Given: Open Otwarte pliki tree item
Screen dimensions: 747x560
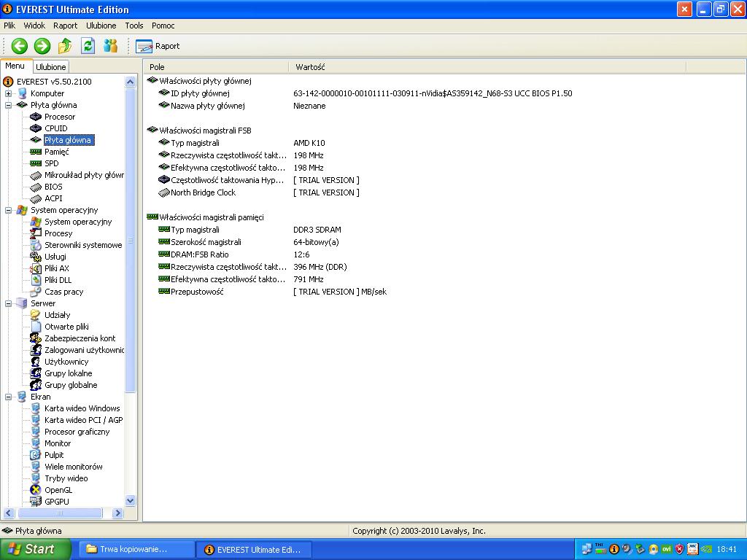Looking at the screenshot, I should tap(66, 327).
